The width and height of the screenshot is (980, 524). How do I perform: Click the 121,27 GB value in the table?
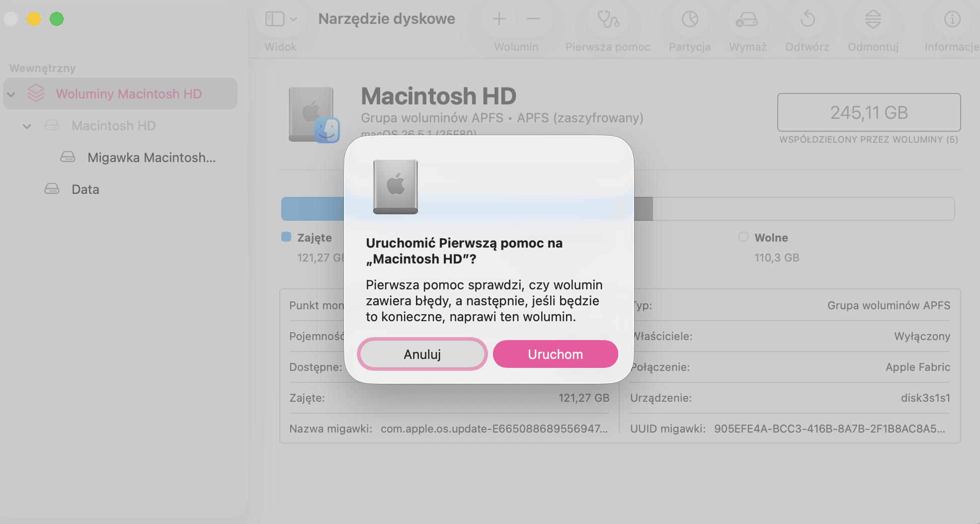click(584, 398)
